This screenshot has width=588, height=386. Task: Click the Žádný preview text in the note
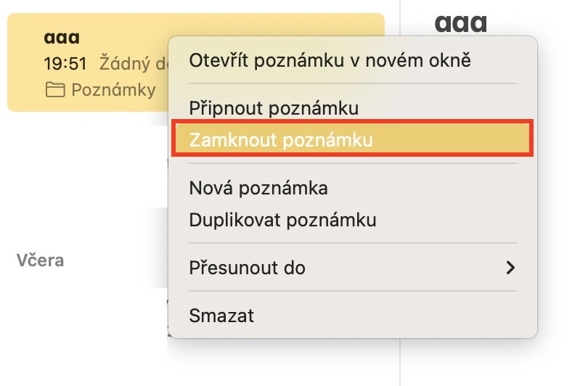click(131, 64)
